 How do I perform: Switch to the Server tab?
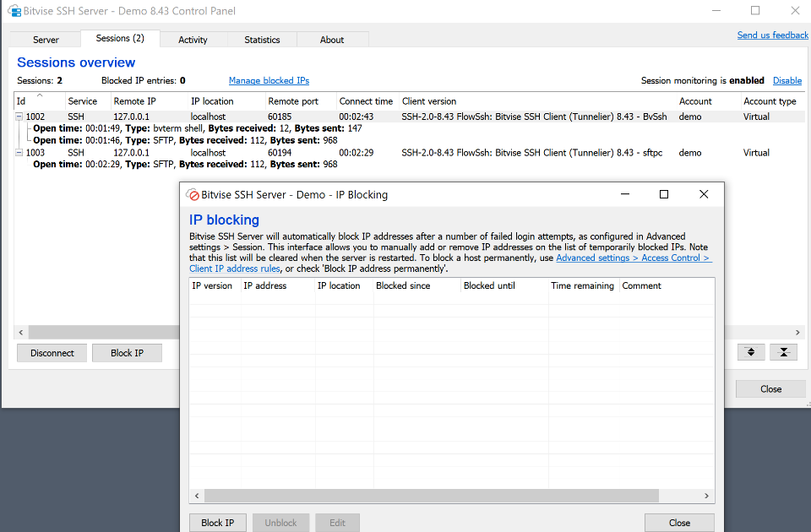coord(46,40)
